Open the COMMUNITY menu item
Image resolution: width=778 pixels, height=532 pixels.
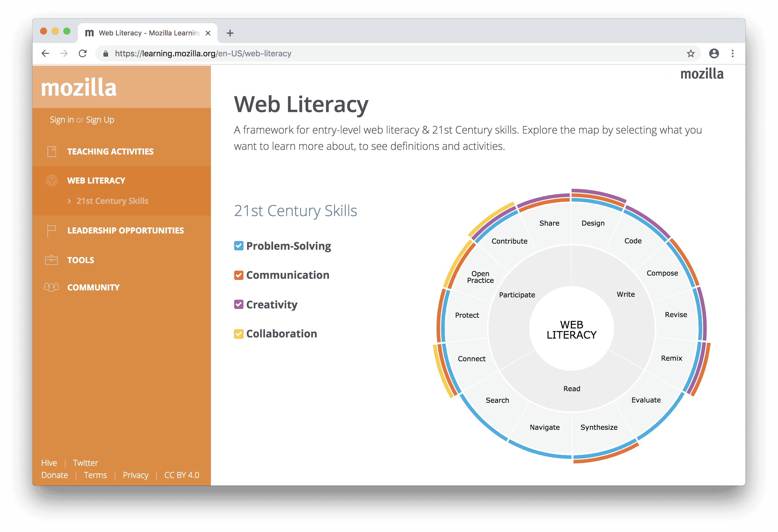pyautogui.click(x=93, y=287)
